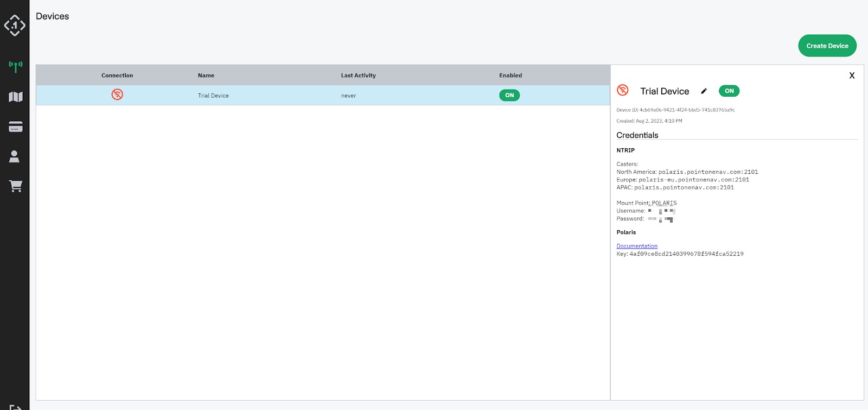Viewport: 868px width, 410px height.
Task: Click the Password field line
Action: point(644,219)
